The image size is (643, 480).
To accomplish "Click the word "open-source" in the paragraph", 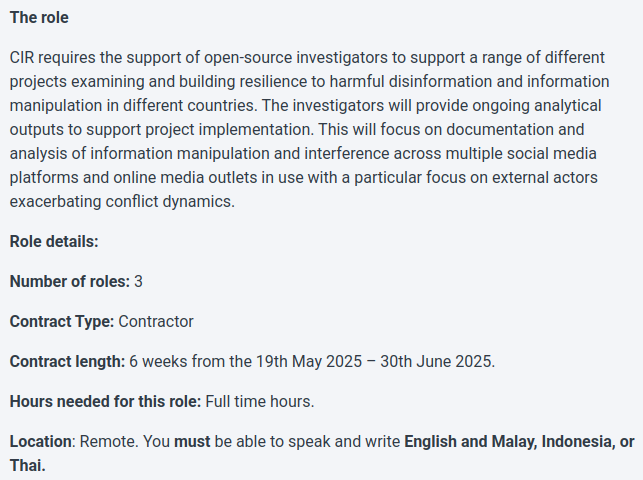I will pos(248,58).
